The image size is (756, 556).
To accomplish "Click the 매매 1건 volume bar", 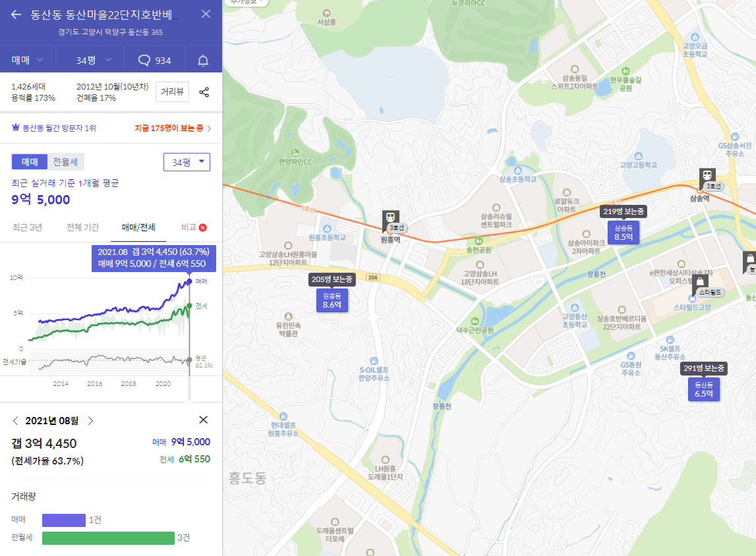I will (x=64, y=520).
